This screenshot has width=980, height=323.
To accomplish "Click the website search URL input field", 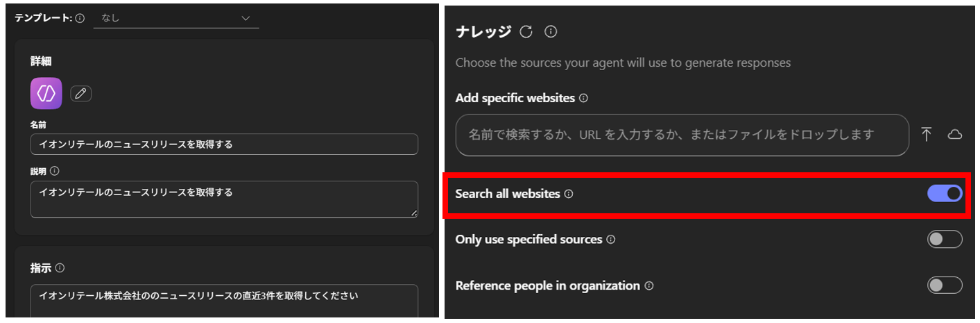I will click(x=682, y=135).
